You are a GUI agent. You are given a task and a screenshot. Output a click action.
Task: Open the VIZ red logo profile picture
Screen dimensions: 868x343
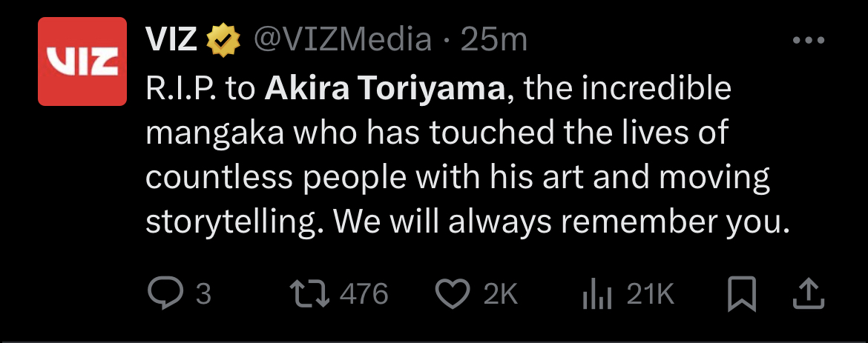pyautogui.click(x=82, y=61)
